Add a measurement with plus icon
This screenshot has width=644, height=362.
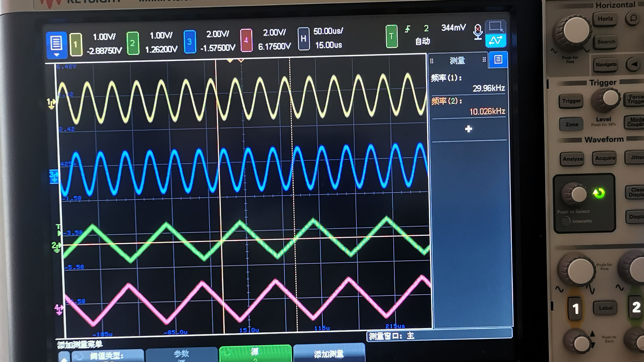tap(468, 129)
